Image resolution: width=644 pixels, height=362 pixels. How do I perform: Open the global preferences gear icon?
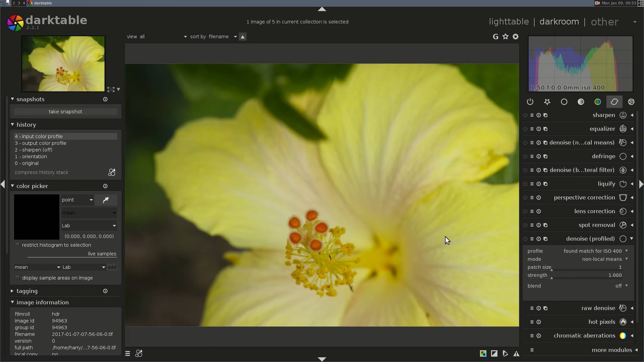click(516, 37)
